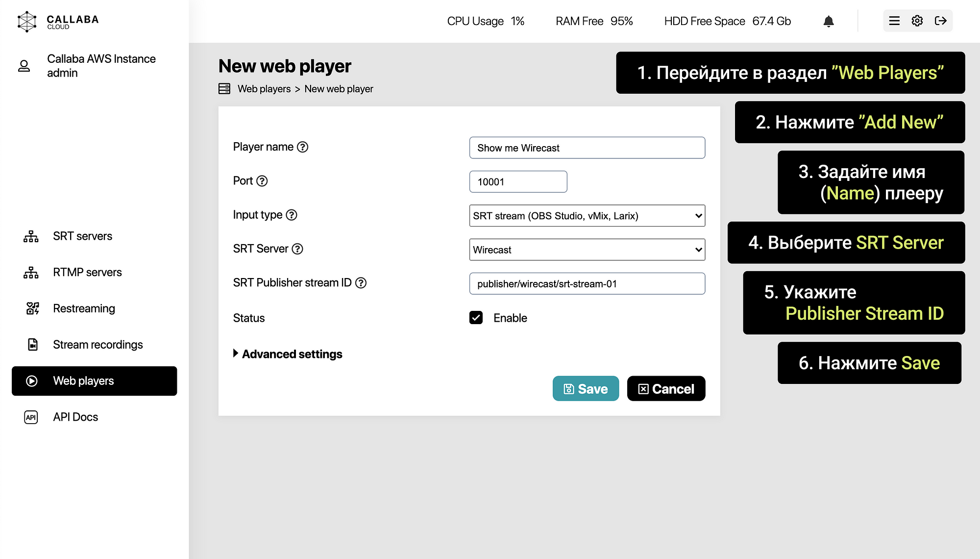Open settings gear icon

click(917, 21)
